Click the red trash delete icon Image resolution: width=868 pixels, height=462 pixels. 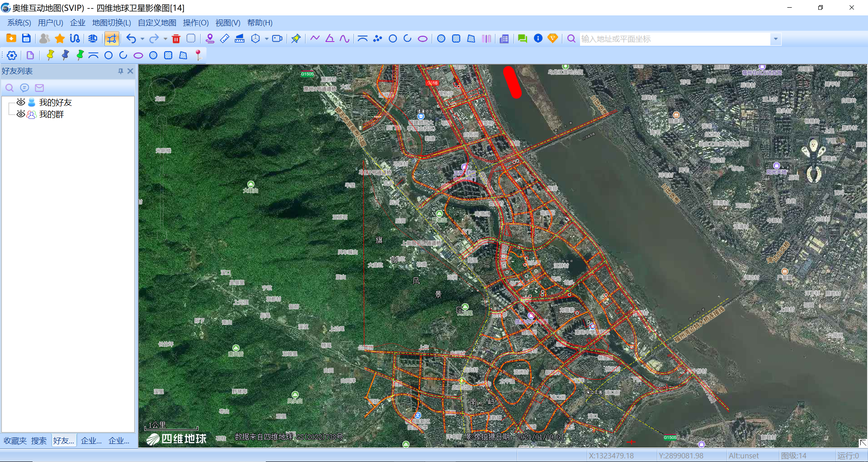pyautogui.click(x=176, y=38)
